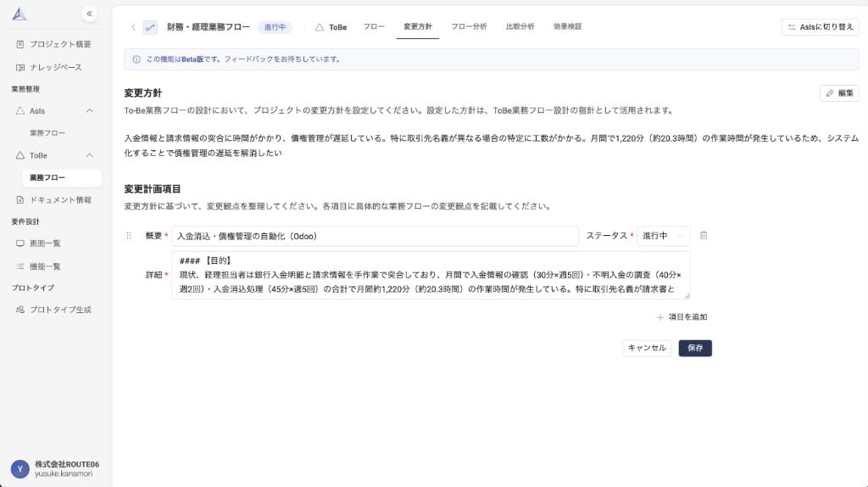Go back with the left chevron
The height and width of the screenshot is (487, 868).
click(133, 27)
